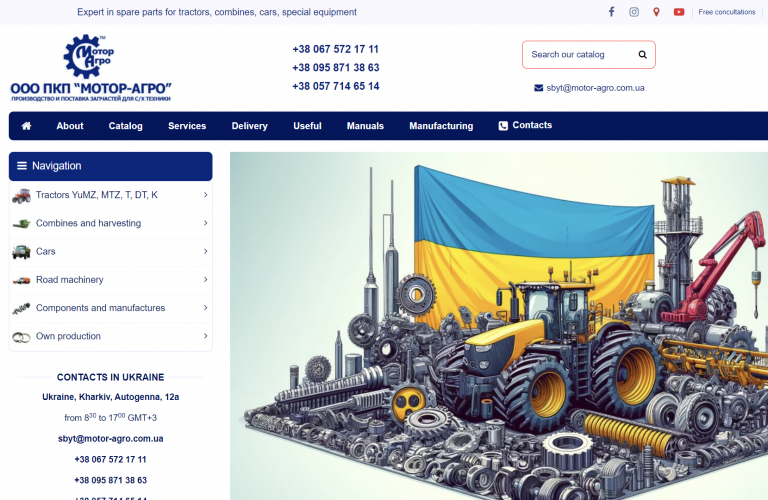768x500 pixels.
Task: Click the search magnifier icon
Action: coord(643,54)
